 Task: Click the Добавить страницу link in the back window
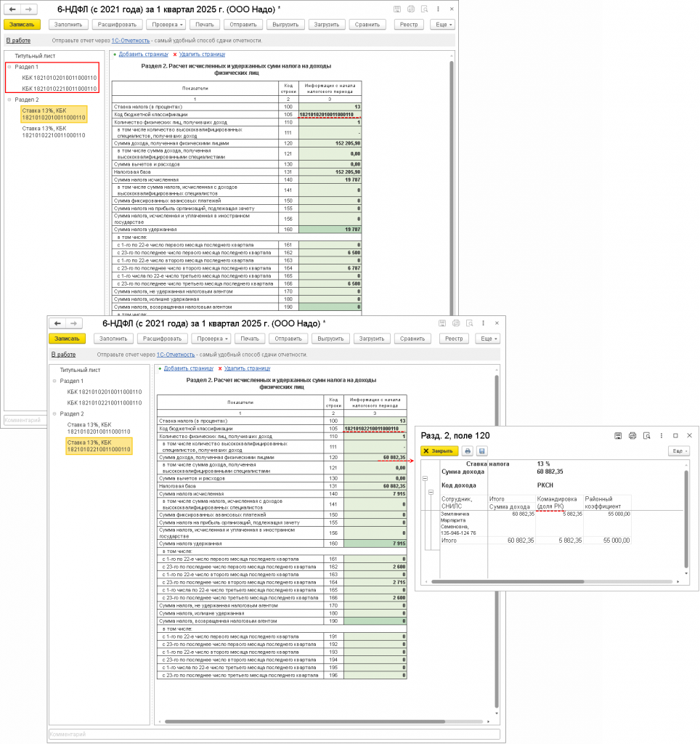coord(144,54)
